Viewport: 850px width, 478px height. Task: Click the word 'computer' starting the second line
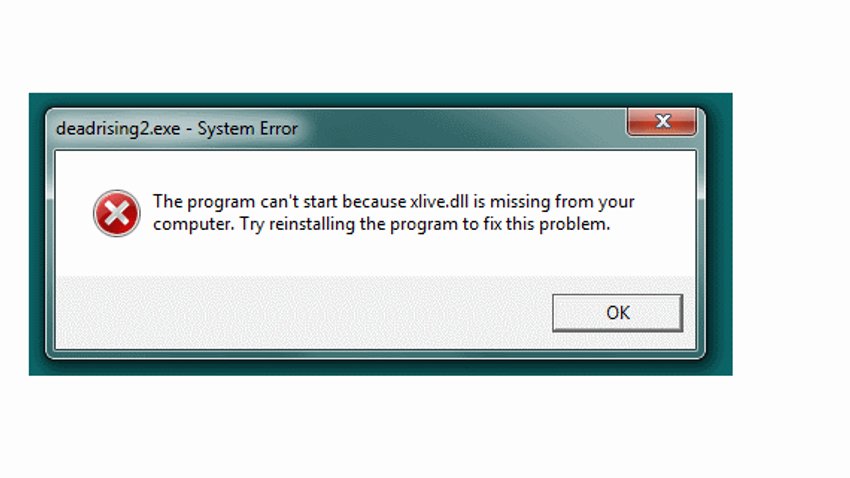tap(194, 224)
